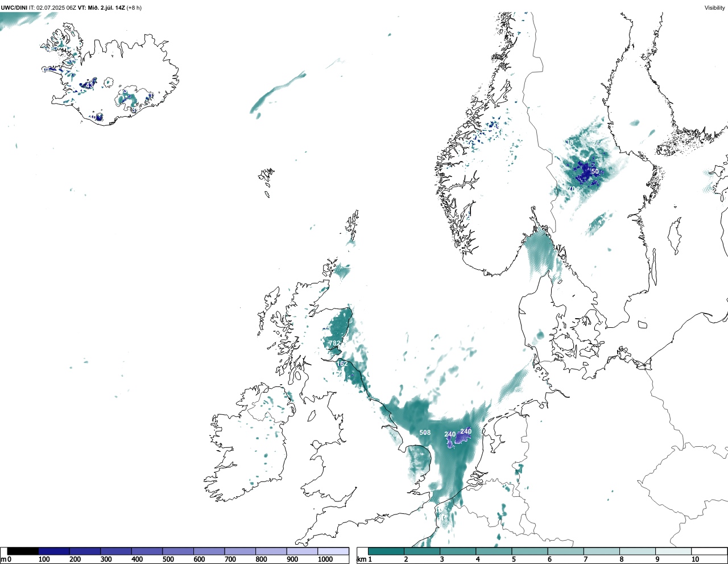Click the 'VT: Mið. 2.júl. 14Z' valid time

tap(101, 7)
